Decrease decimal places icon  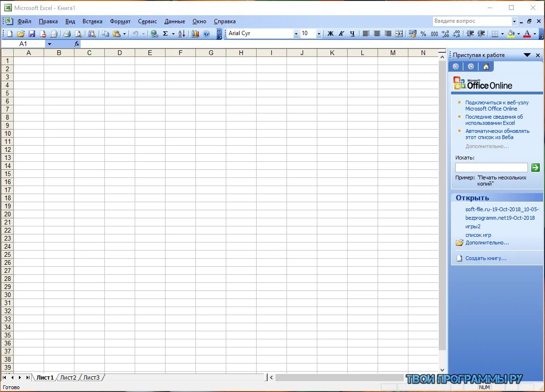coord(457,34)
